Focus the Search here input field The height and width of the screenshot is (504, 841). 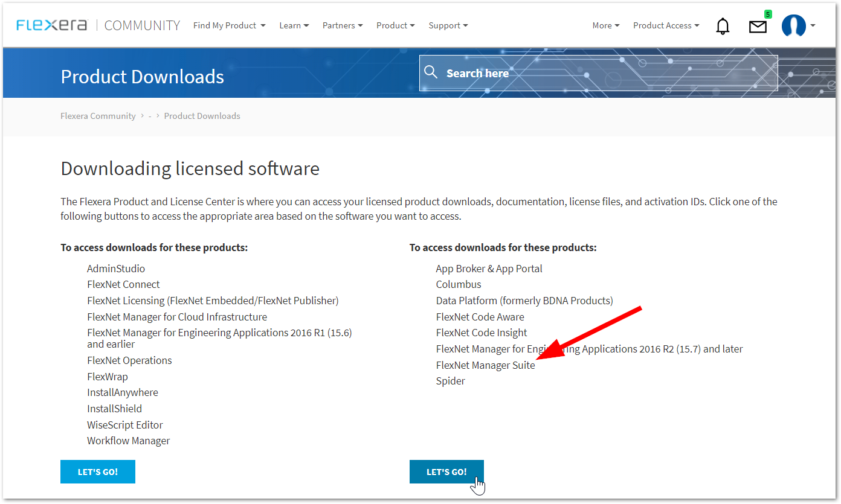pyautogui.click(x=604, y=73)
